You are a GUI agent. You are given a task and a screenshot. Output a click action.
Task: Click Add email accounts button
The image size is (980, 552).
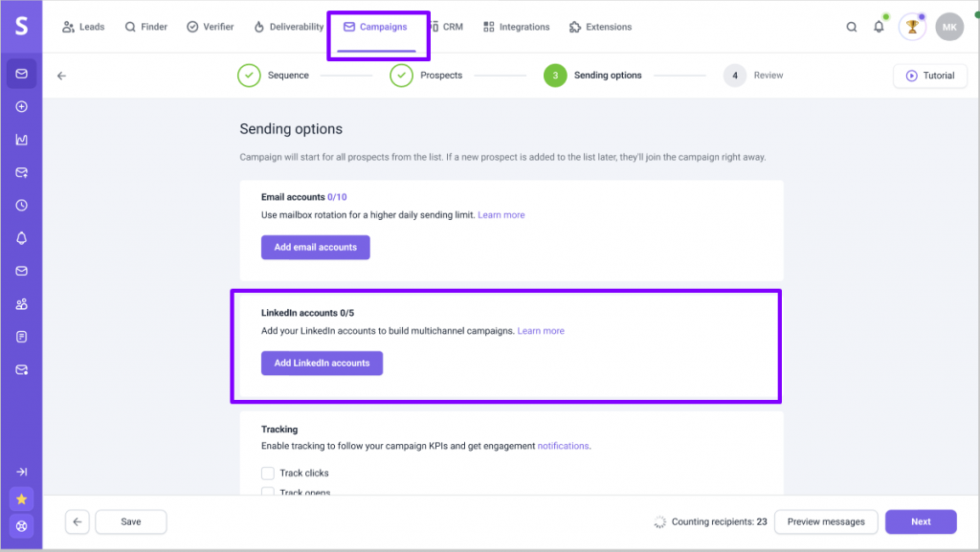[x=316, y=247]
